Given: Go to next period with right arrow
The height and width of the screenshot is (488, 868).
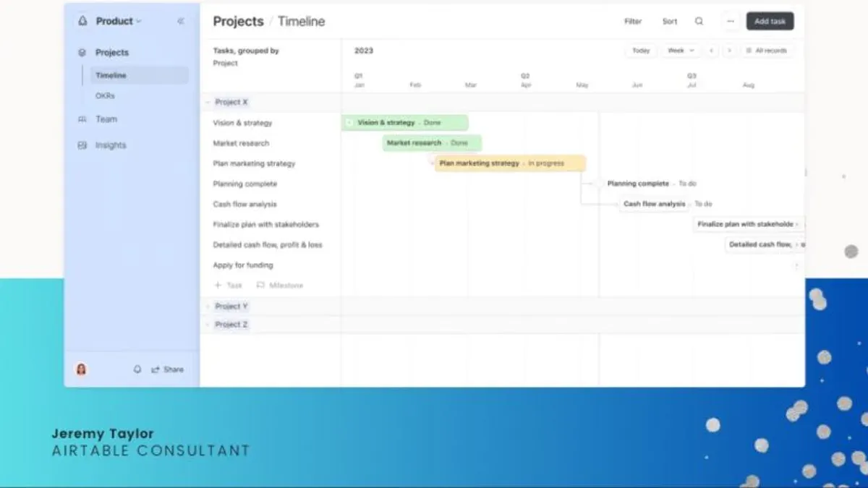Looking at the screenshot, I should (x=729, y=51).
